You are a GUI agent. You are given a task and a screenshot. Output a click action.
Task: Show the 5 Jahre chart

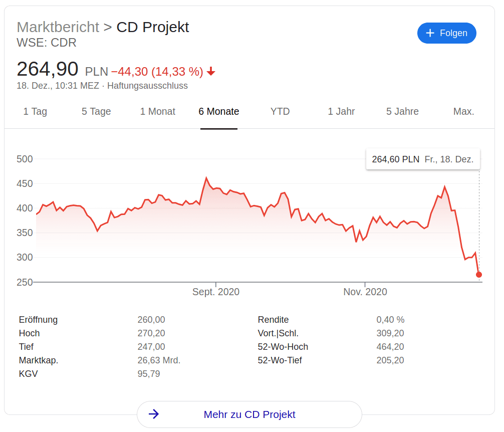pos(402,112)
